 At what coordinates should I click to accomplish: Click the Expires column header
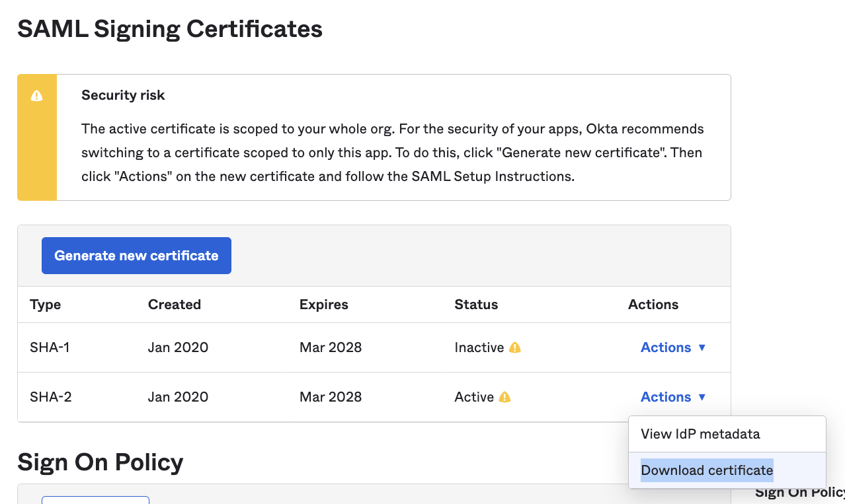[324, 305]
